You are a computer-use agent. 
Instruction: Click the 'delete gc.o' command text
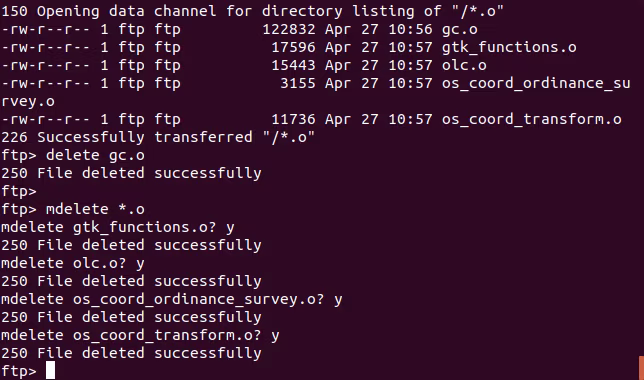(95, 156)
